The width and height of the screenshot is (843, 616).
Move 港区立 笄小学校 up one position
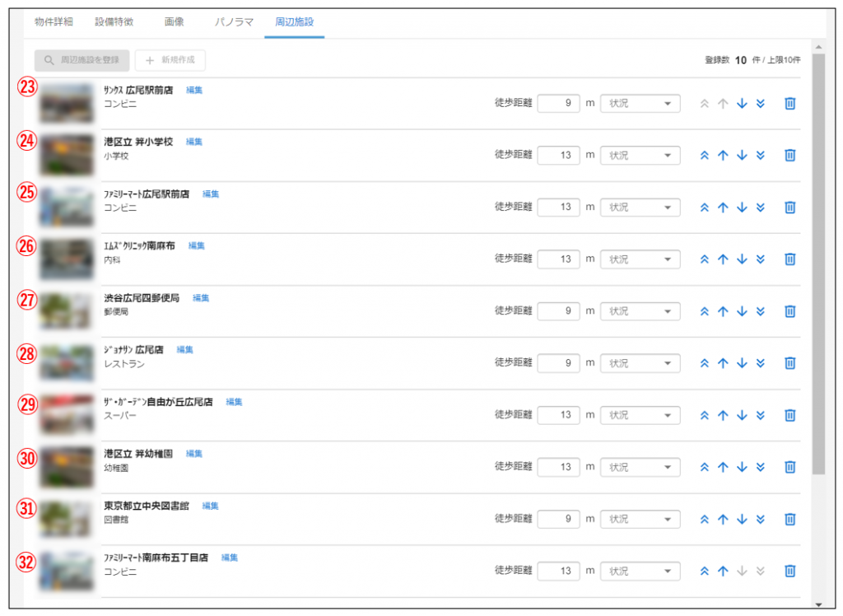(723, 156)
